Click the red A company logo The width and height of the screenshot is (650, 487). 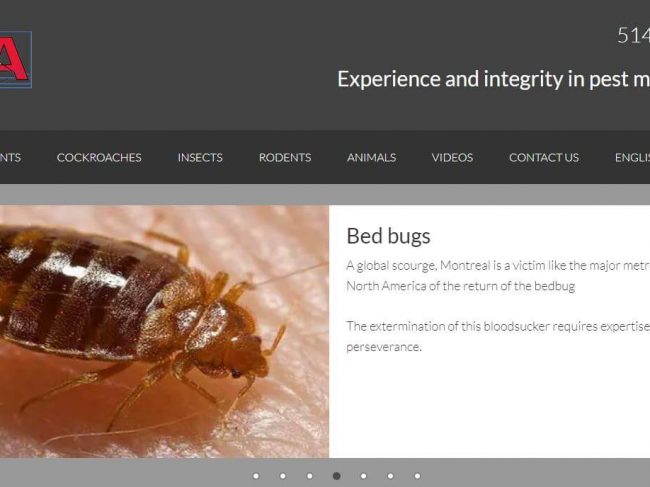tap(16, 59)
